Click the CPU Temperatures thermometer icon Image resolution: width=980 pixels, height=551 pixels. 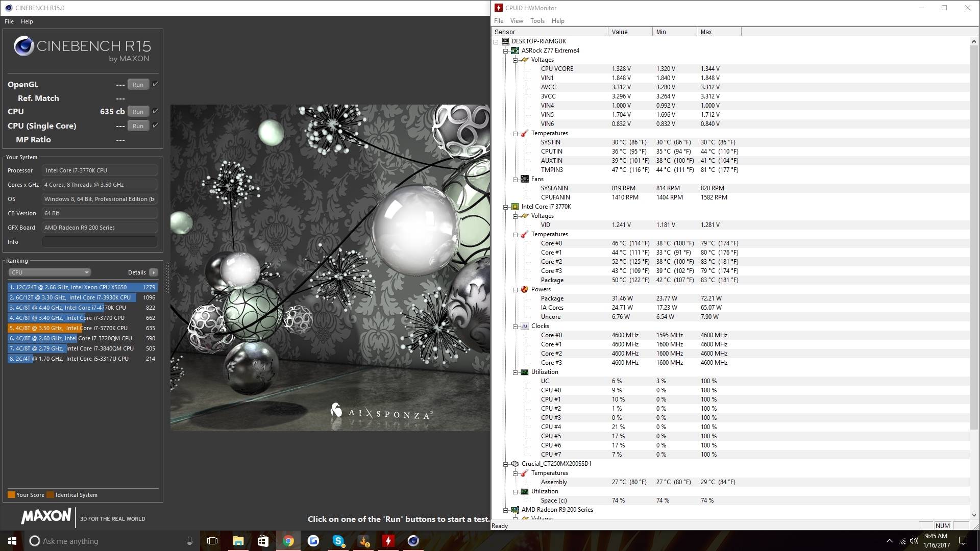tap(525, 234)
